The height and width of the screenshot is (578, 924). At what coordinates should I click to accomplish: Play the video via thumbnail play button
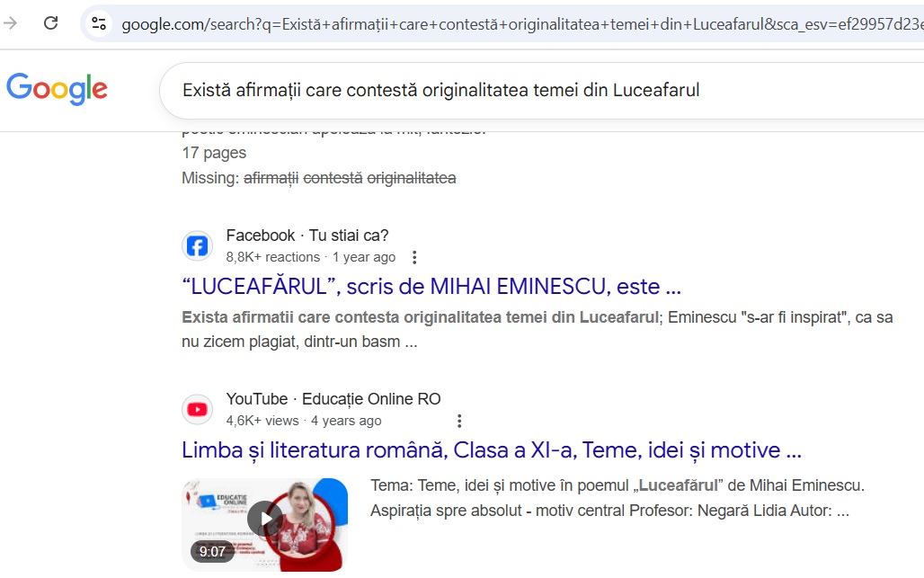(x=264, y=519)
